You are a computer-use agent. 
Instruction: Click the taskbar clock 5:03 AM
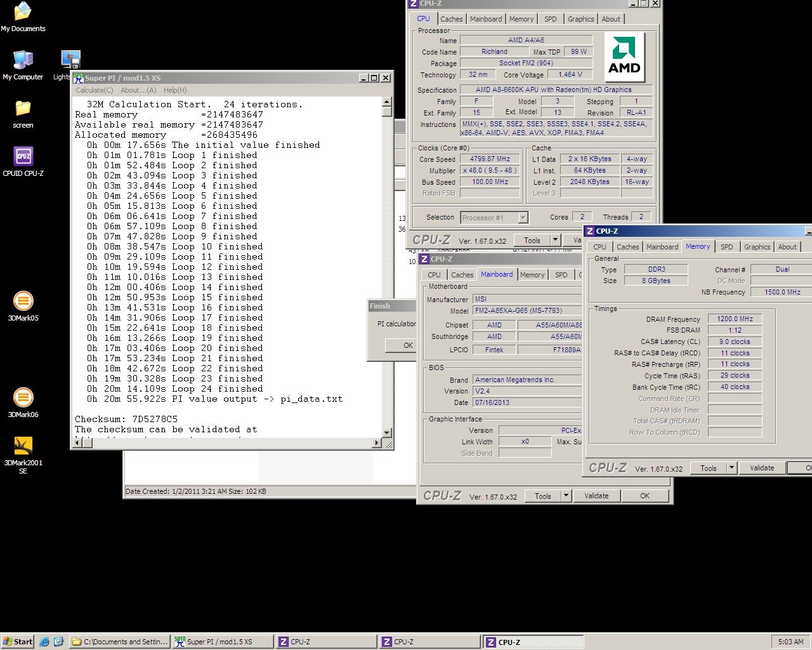(x=790, y=642)
